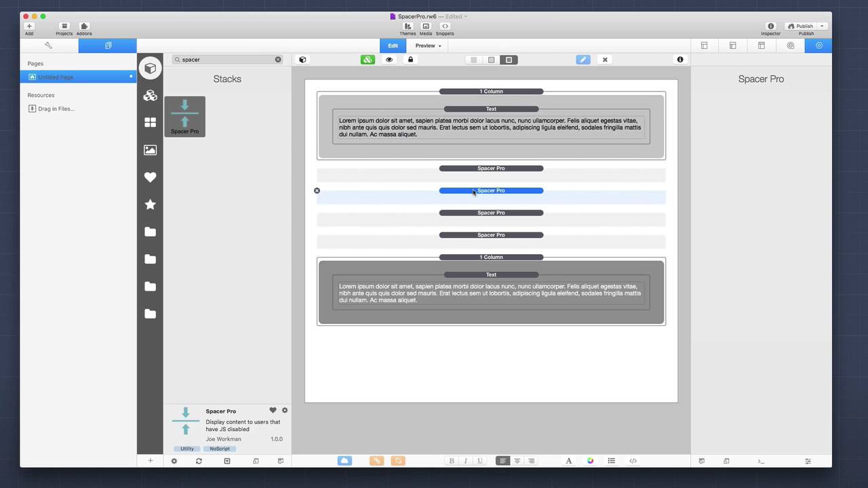Viewport: 868px width, 488px height.
Task: Switch to Edit mode tab
Action: 393,45
